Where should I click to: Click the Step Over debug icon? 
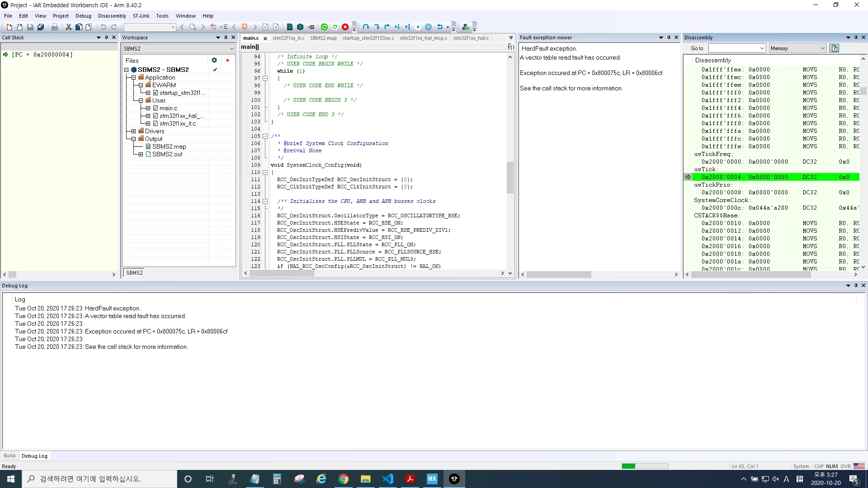click(x=366, y=27)
